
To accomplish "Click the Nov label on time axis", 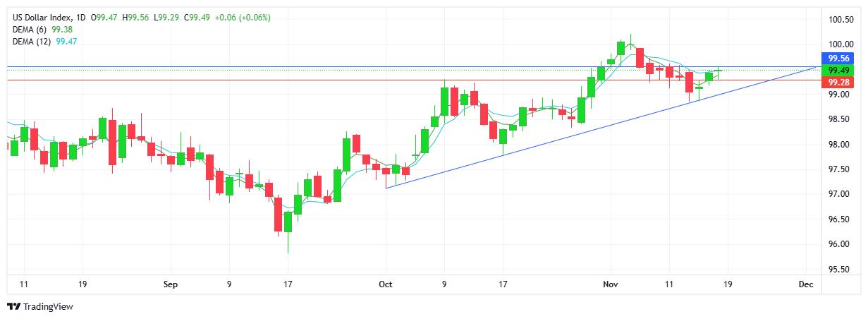I will tap(611, 284).
